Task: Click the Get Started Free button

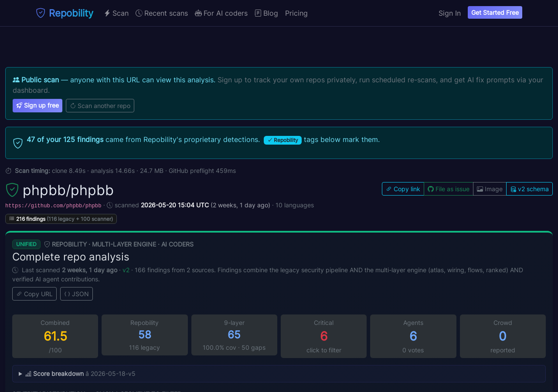Action: pyautogui.click(x=495, y=13)
